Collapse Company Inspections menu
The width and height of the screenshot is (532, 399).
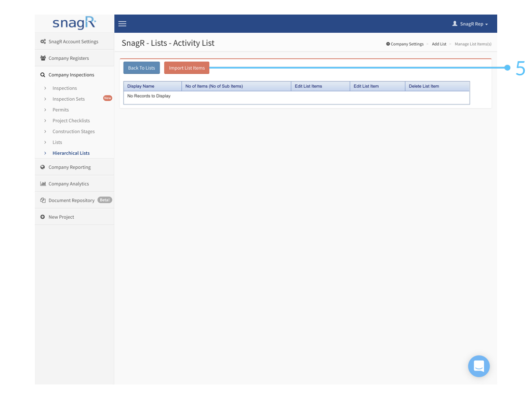pyautogui.click(x=74, y=75)
